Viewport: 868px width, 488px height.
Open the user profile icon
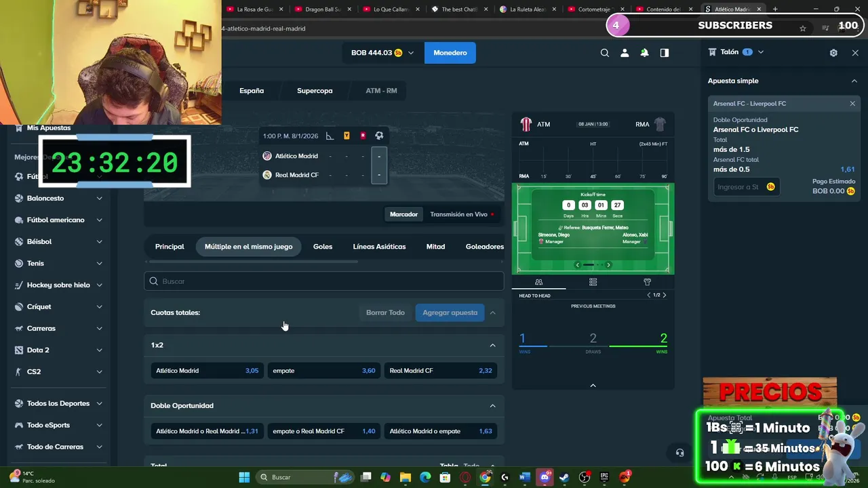pos(625,53)
